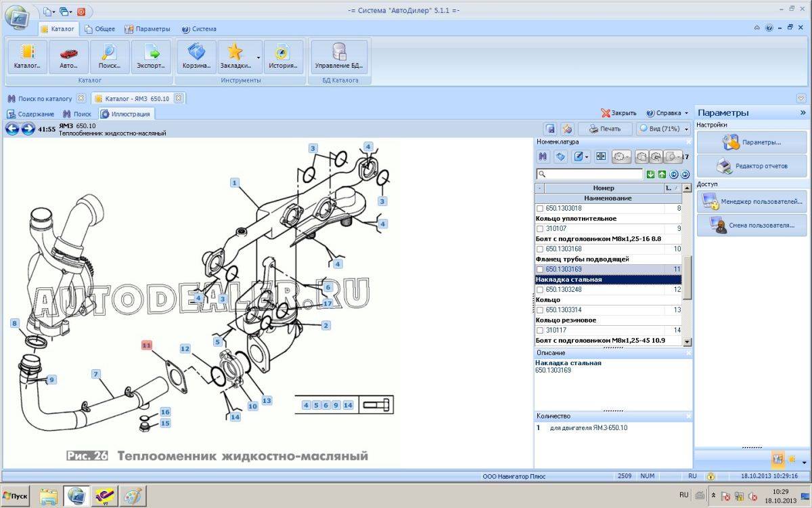Screen dimensions: 812x508
Task: Tick the checkbox for part 650.1303169
Action: pyautogui.click(x=540, y=270)
